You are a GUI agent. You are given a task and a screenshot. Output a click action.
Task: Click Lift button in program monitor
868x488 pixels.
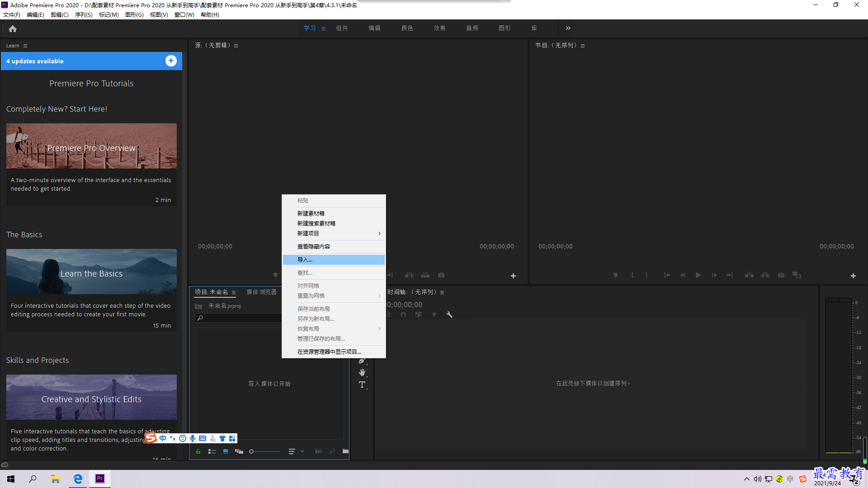[749, 275]
